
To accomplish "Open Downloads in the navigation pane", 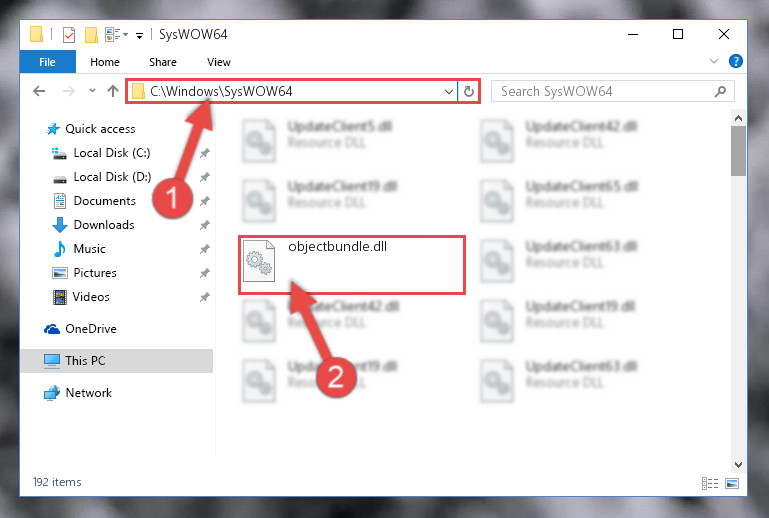I will [104, 225].
